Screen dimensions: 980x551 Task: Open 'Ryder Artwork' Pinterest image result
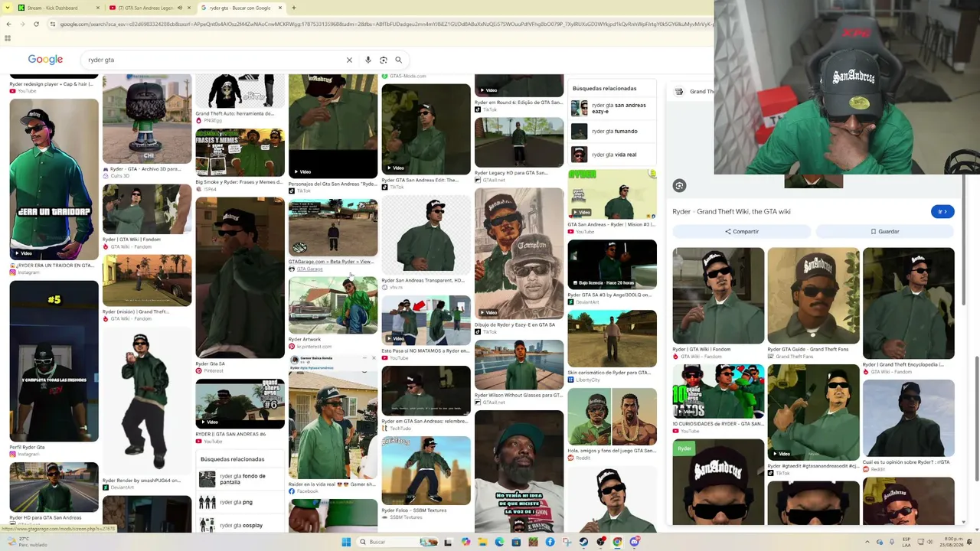tap(333, 305)
